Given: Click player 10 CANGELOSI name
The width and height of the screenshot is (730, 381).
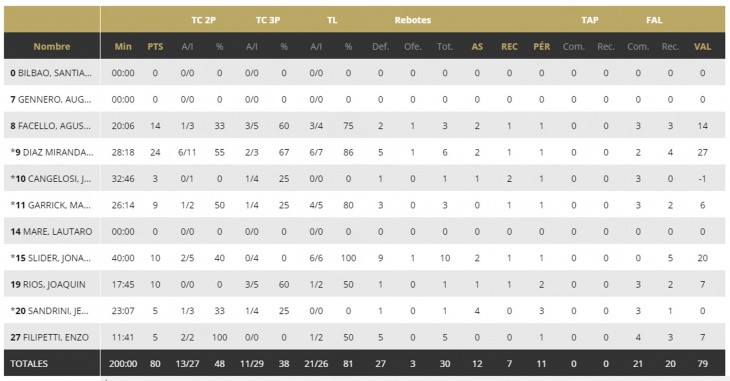Looking at the screenshot, I should coord(51,179).
